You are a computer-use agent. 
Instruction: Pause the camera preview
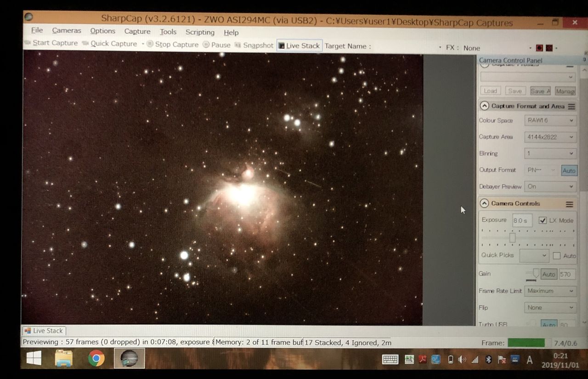[216, 45]
